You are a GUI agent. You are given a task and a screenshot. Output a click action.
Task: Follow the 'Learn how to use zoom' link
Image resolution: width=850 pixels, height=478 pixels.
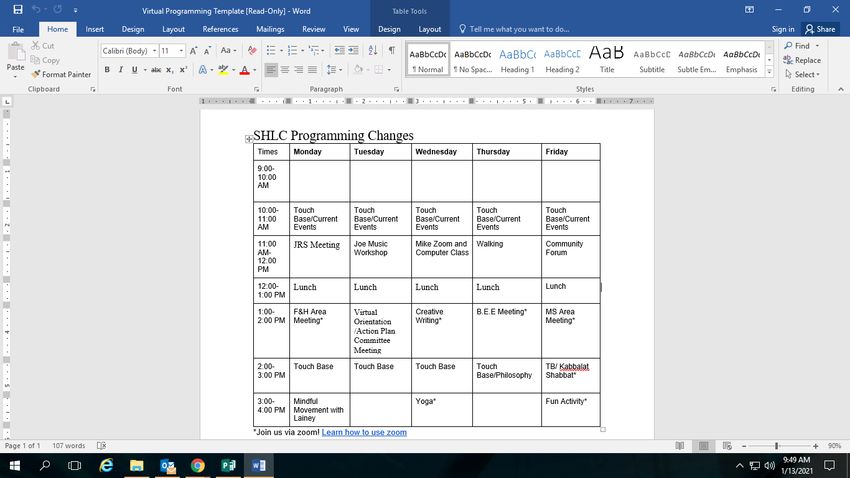click(364, 432)
